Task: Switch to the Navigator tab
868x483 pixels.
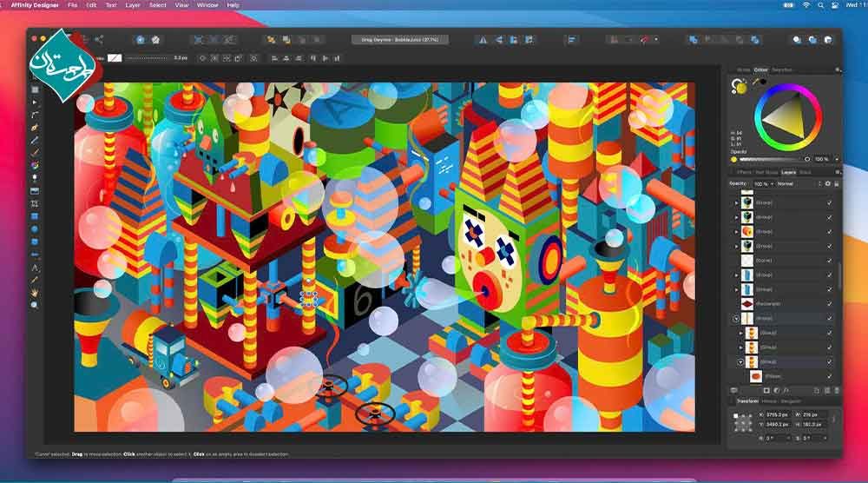Action: 791,401
